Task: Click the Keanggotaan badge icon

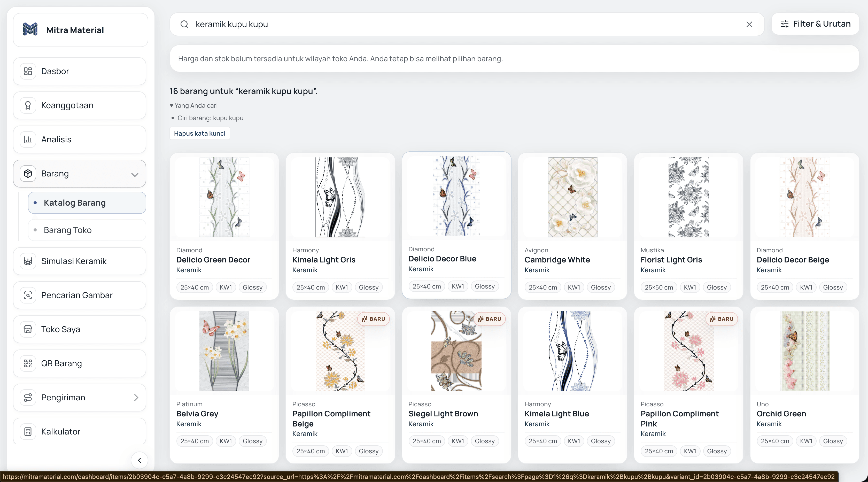Action: pos(28,105)
